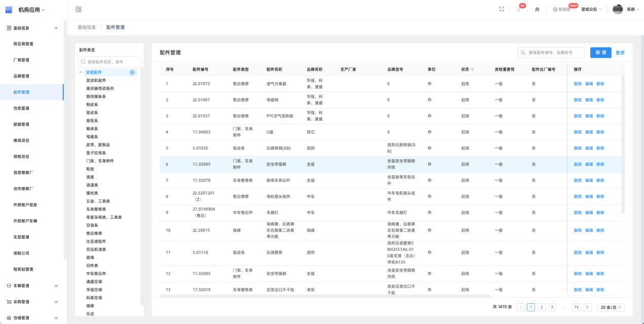Open 供应商管理 from the sidebar
Viewport: 644px width, 324px height.
click(x=23, y=44)
